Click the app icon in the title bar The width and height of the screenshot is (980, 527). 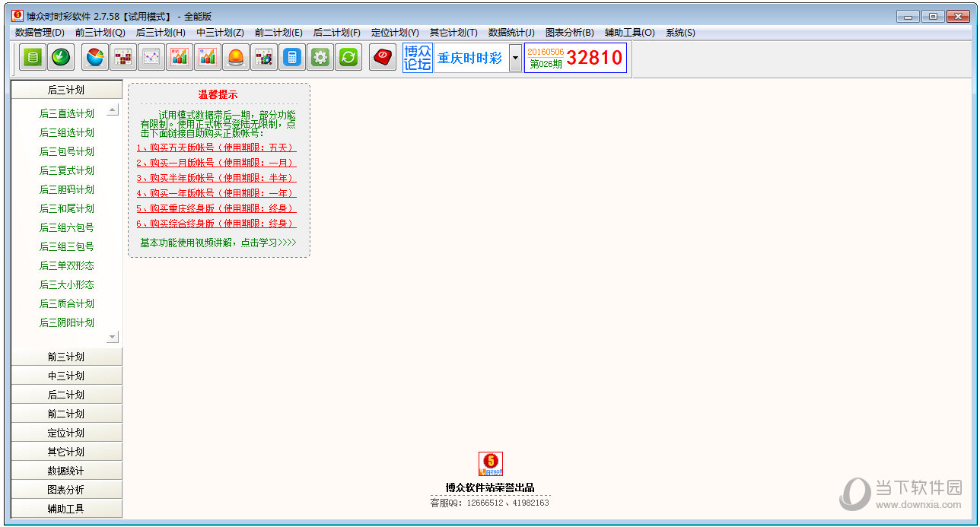click(x=17, y=15)
